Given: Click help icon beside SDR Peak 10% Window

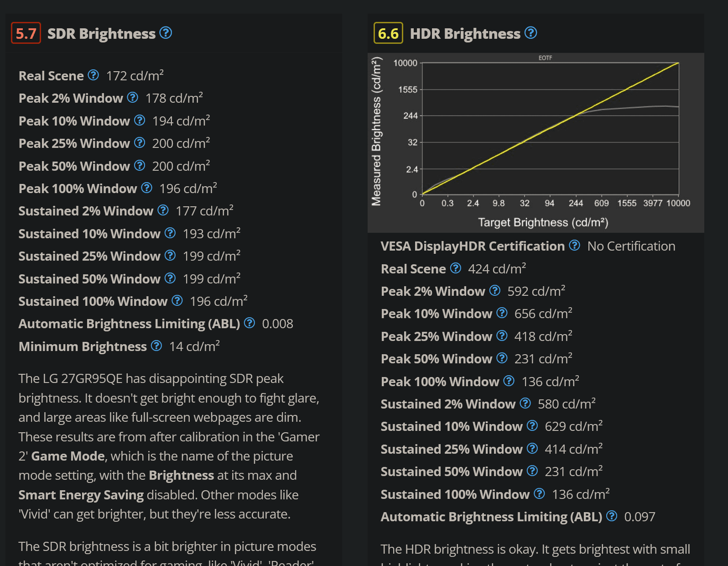Looking at the screenshot, I should (x=140, y=120).
